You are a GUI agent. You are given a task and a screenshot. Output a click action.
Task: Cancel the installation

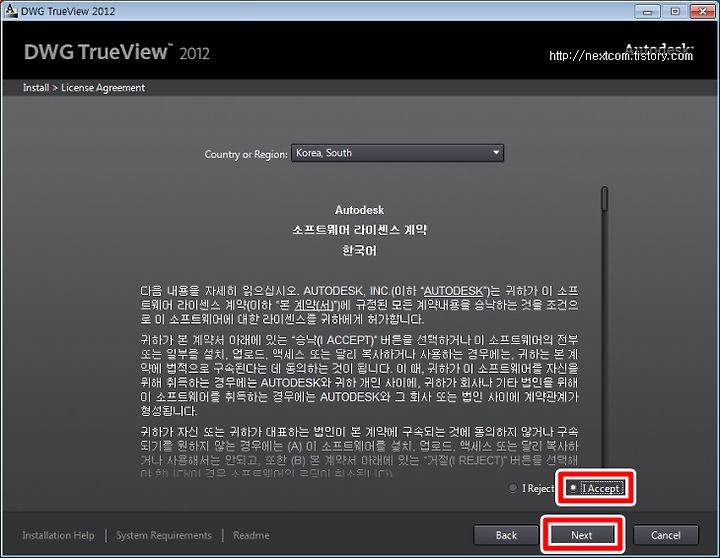666,535
